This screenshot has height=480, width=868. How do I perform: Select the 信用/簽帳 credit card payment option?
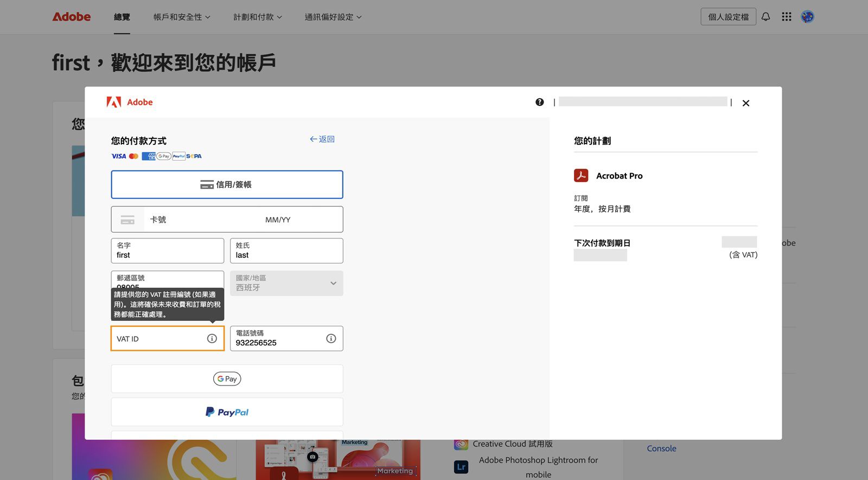(227, 185)
